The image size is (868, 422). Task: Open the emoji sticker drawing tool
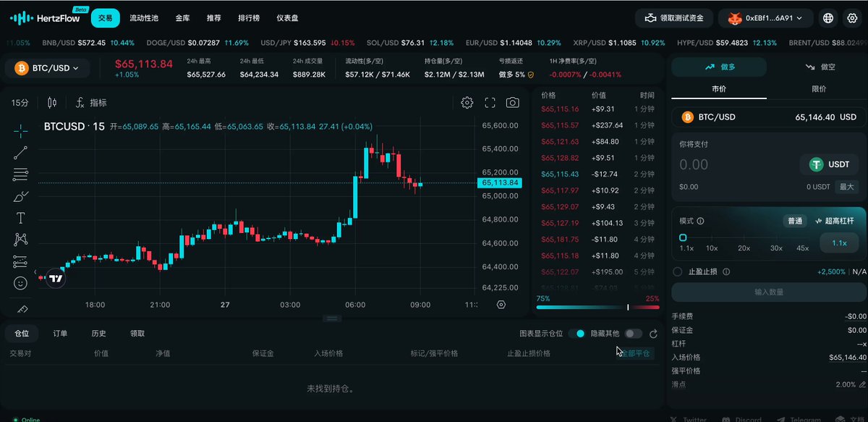[20, 283]
